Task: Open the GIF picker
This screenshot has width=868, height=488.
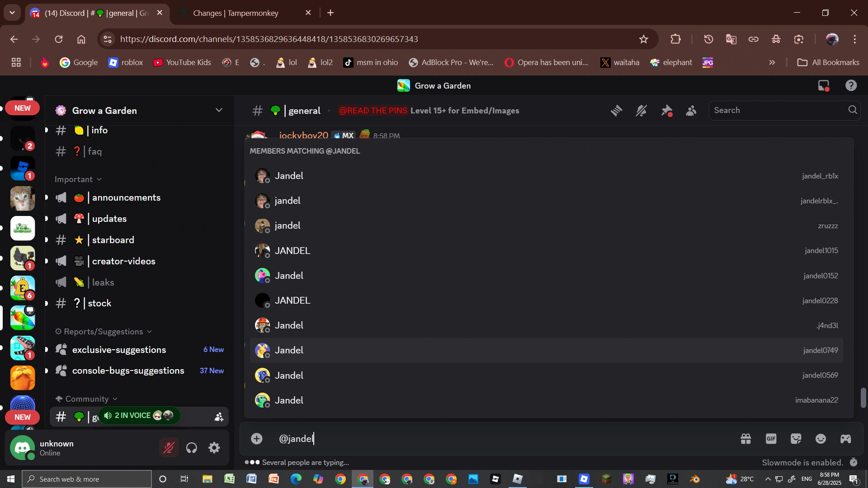Action: tap(771, 439)
